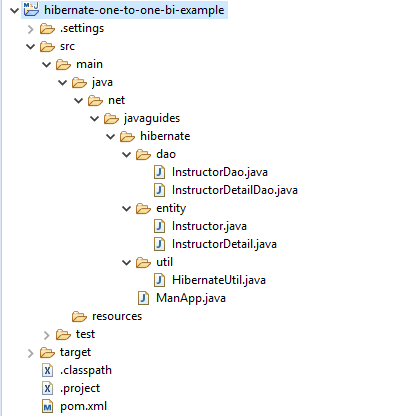Click the Java file icon beside InstructorDao.java
This screenshot has width=407, height=416.
[x=159, y=172]
